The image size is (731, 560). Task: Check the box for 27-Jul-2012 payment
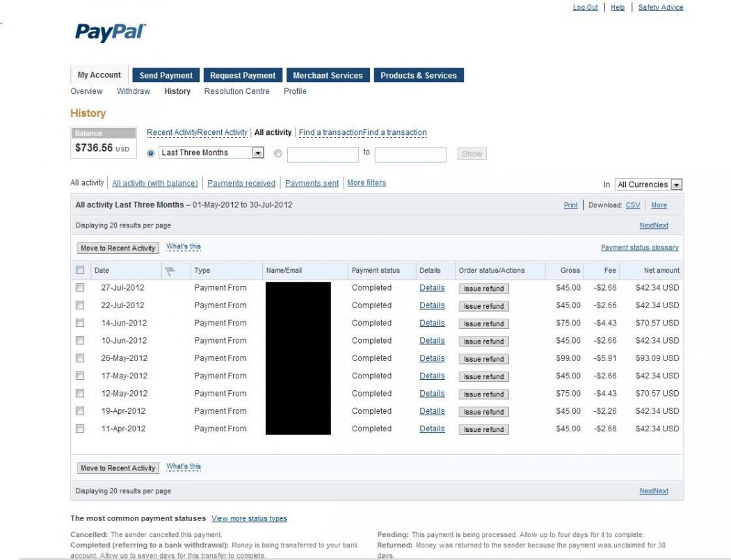[80, 288]
